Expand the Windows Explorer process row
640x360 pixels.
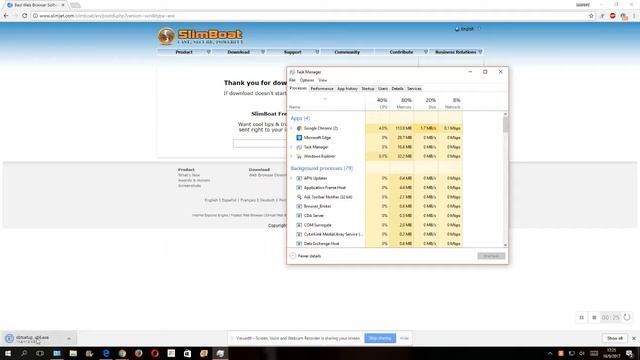point(291,156)
